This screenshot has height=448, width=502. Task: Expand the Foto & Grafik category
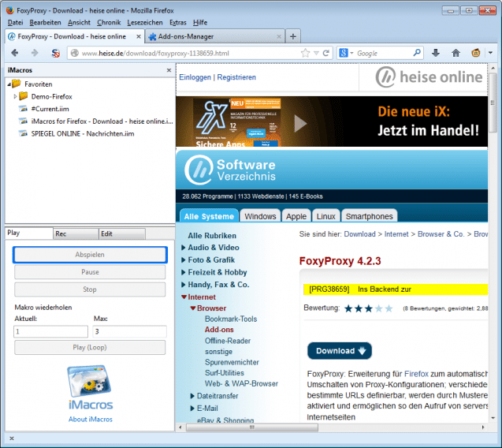183,260
